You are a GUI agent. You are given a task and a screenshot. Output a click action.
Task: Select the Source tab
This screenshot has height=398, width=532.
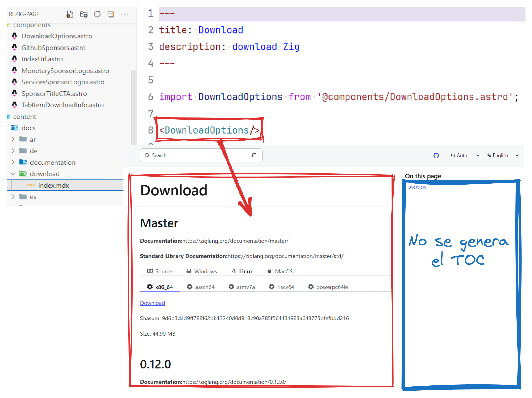click(x=160, y=271)
